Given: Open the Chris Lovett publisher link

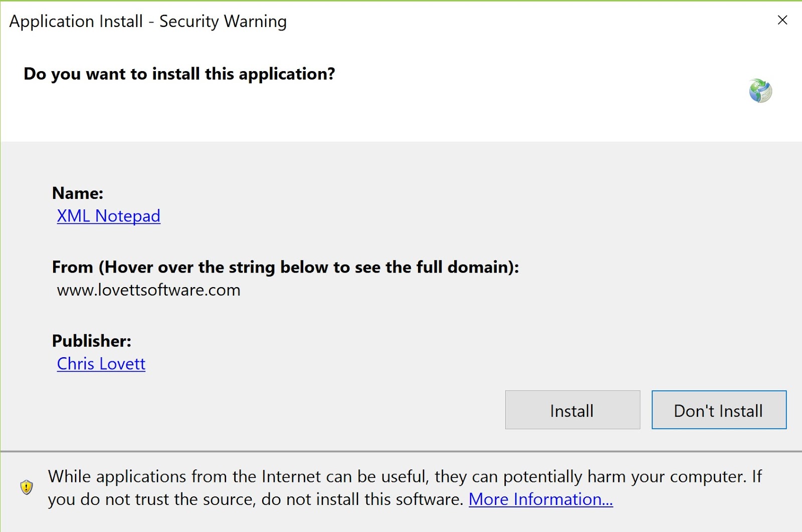Looking at the screenshot, I should point(101,364).
